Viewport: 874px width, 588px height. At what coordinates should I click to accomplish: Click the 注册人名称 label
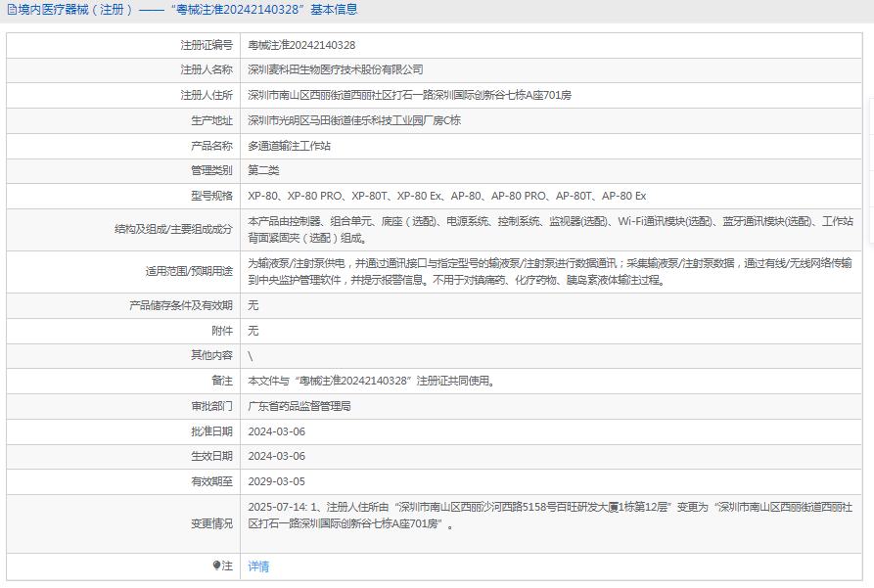207,69
